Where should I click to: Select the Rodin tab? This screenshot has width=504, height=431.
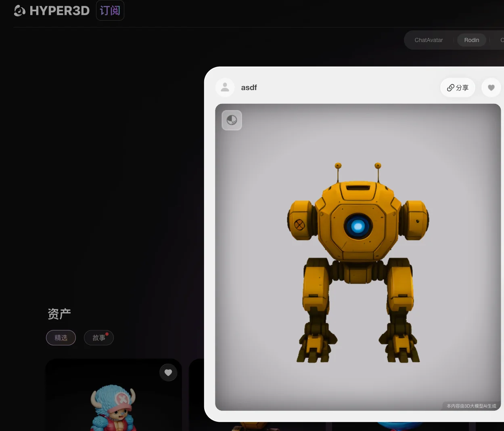point(472,40)
